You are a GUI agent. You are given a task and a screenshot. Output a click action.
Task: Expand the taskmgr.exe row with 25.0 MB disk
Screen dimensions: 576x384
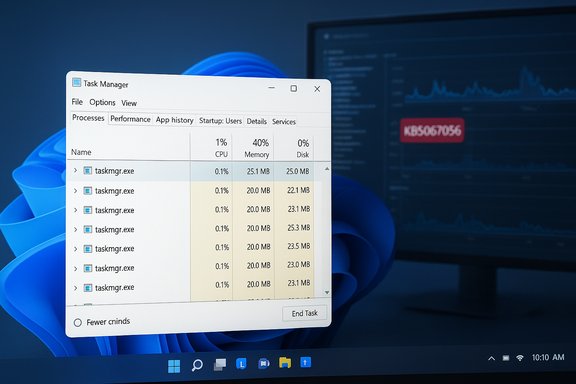(x=75, y=171)
